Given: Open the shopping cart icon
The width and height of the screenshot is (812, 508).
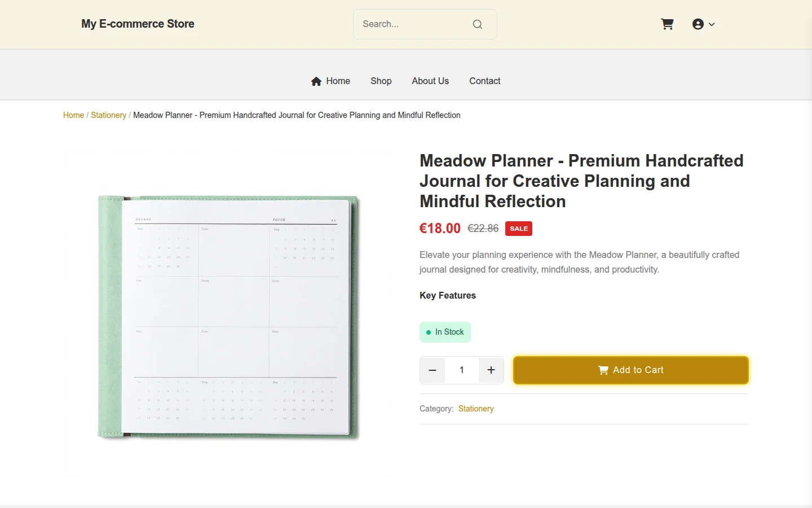Looking at the screenshot, I should 667,24.
